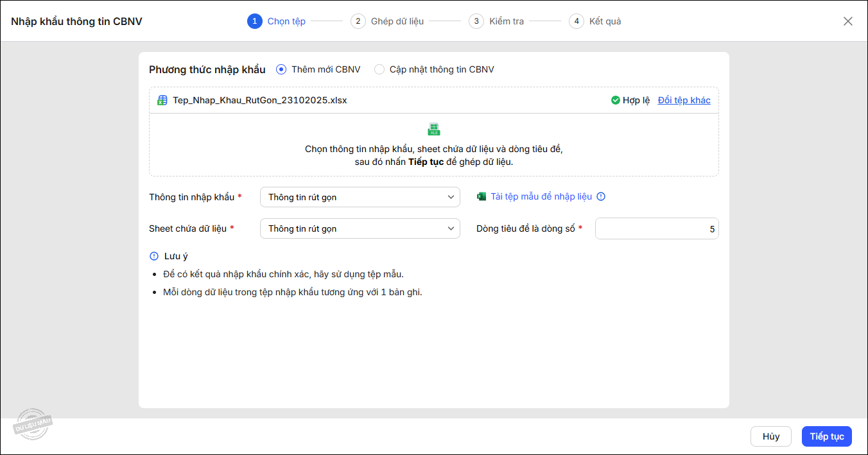Viewport: 868px width, 455px height.
Task: Click the green Hợp lệ checkmark icon
Action: pyautogui.click(x=615, y=100)
